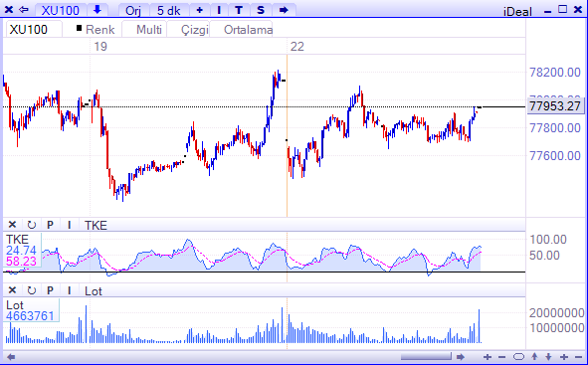
Task: Select the Multi button
Action: point(149,30)
